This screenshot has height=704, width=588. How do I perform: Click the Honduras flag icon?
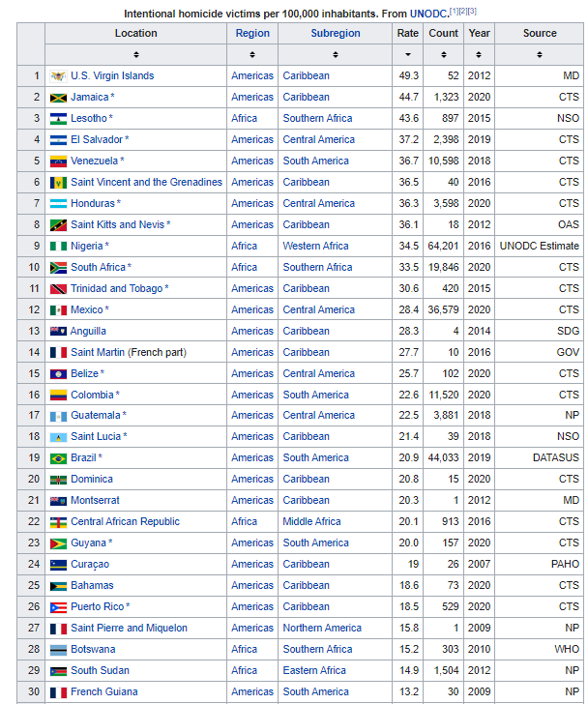58,204
